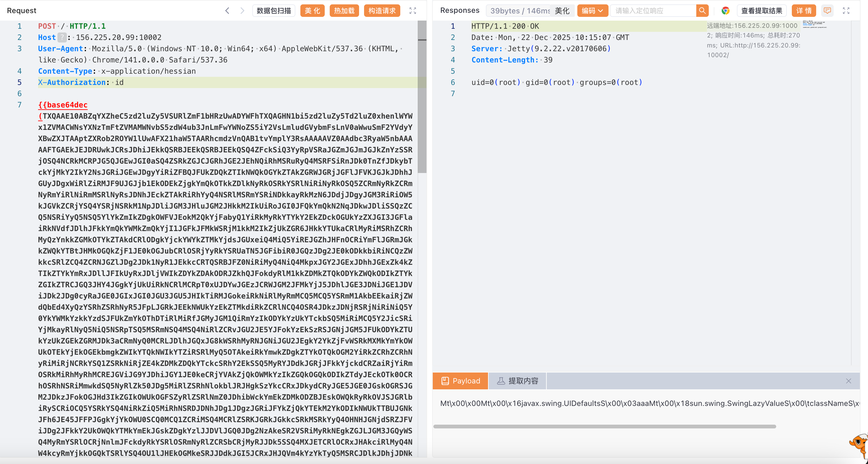Screen dimensions: 868x464
Task: Go to previous request with left arrow
Action: point(227,10)
